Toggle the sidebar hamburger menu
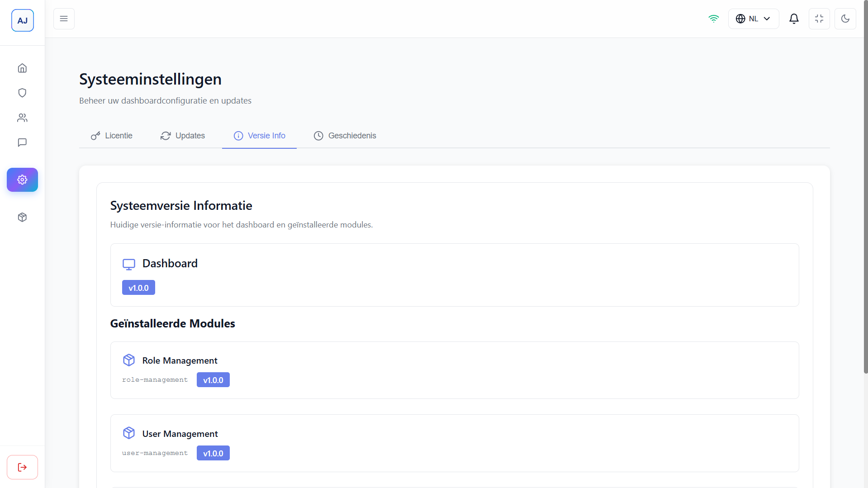Image resolution: width=868 pixels, height=488 pixels. click(x=64, y=19)
